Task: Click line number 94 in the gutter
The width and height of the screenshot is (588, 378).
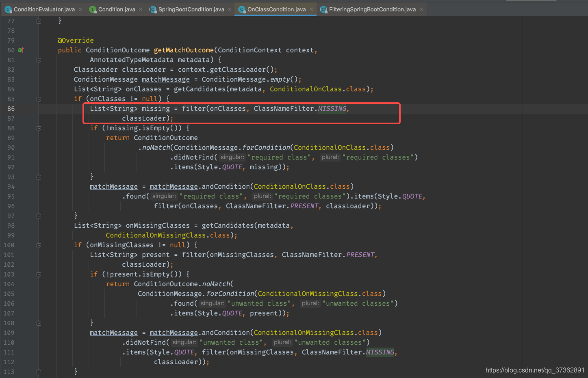Action: [11, 187]
